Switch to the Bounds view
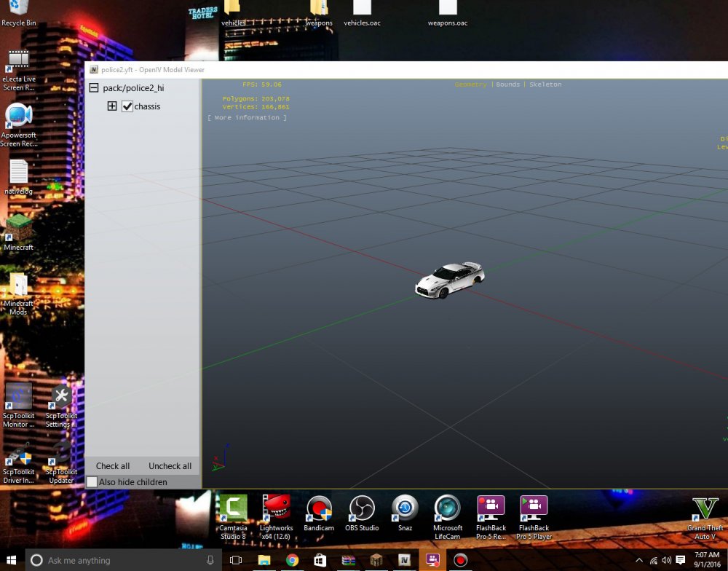The image size is (728, 571). [x=507, y=84]
